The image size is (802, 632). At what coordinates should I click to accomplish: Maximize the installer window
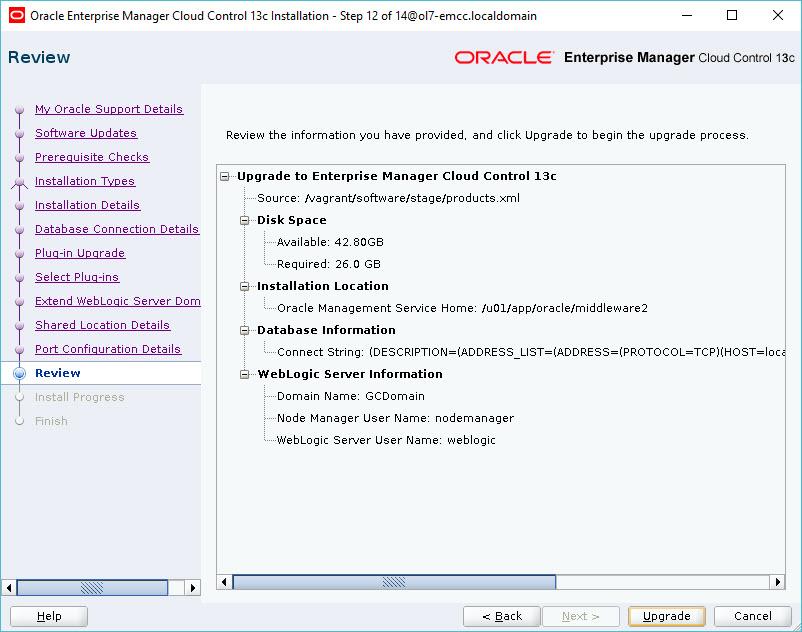(x=732, y=15)
